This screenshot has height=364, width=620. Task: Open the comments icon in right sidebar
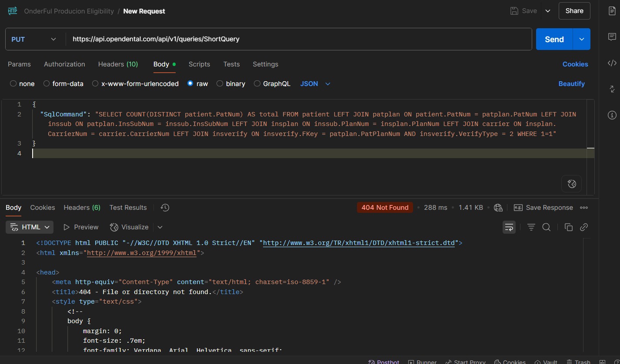pyautogui.click(x=612, y=37)
